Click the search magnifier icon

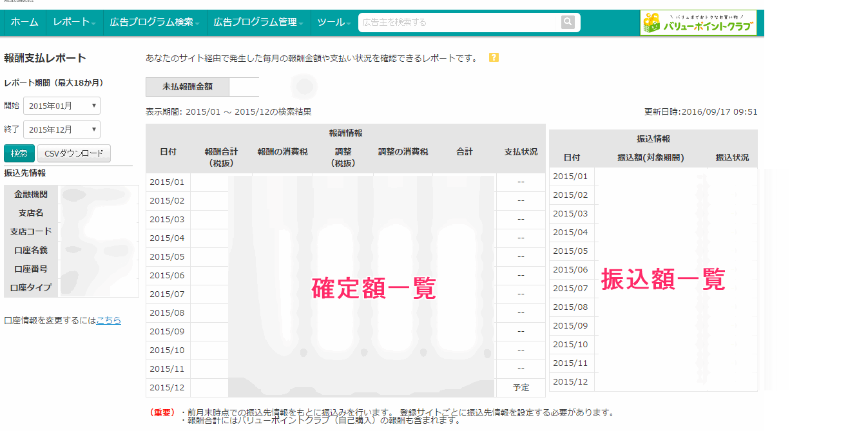pyautogui.click(x=567, y=23)
